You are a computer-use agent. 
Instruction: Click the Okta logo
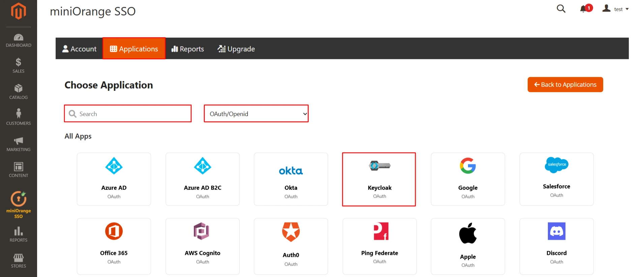291,171
